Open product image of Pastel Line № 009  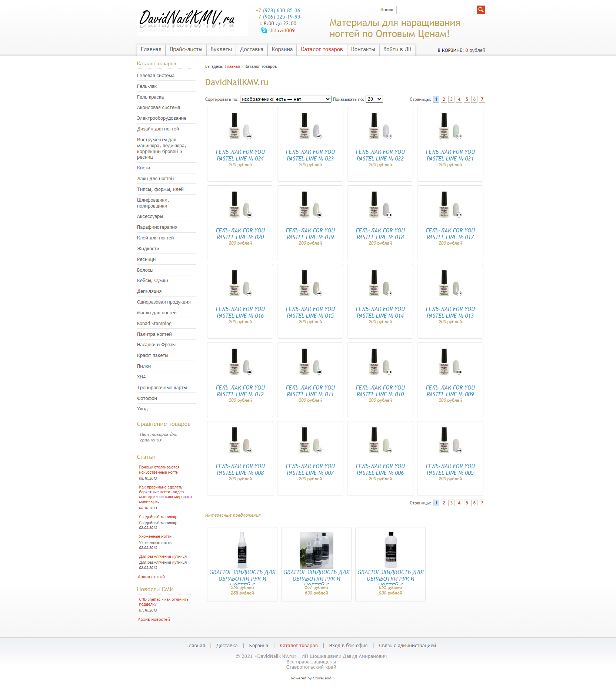[x=450, y=362]
